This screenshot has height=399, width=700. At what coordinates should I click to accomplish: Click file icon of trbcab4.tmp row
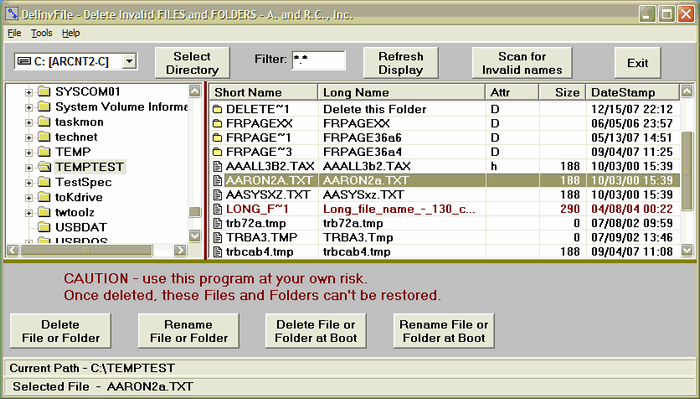point(217,252)
